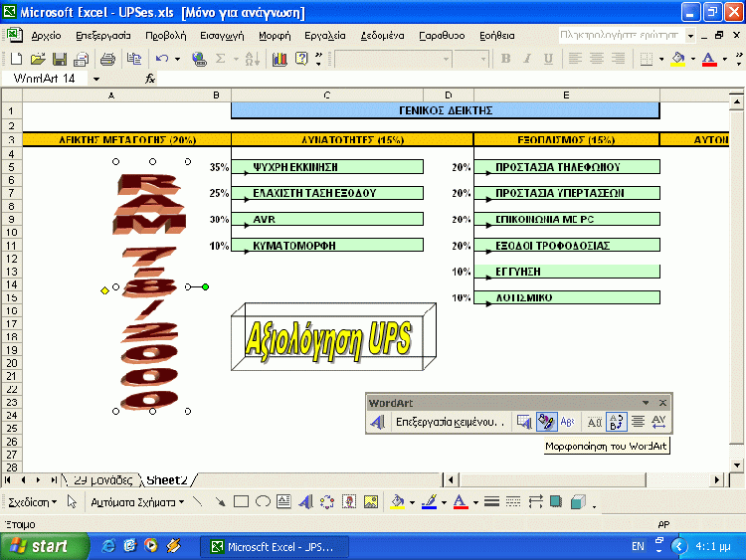Click the start button
Screen dimensions: 746x560
[44, 546]
